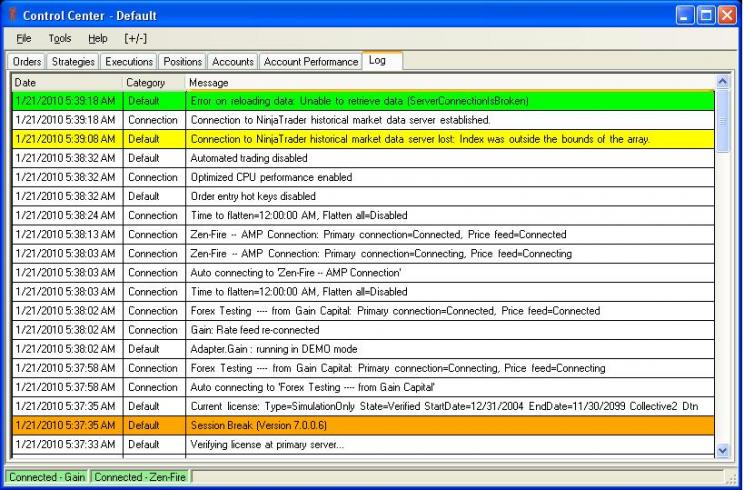Switch to the Accounts tab
Screen dimensions: 744x490
pos(233,62)
